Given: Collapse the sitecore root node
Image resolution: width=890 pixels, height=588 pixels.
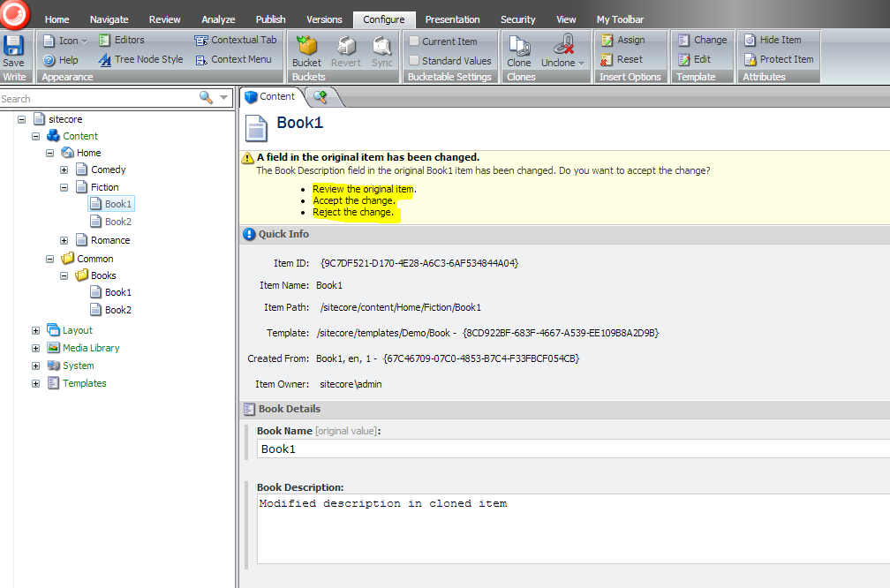Looking at the screenshot, I should (x=21, y=119).
